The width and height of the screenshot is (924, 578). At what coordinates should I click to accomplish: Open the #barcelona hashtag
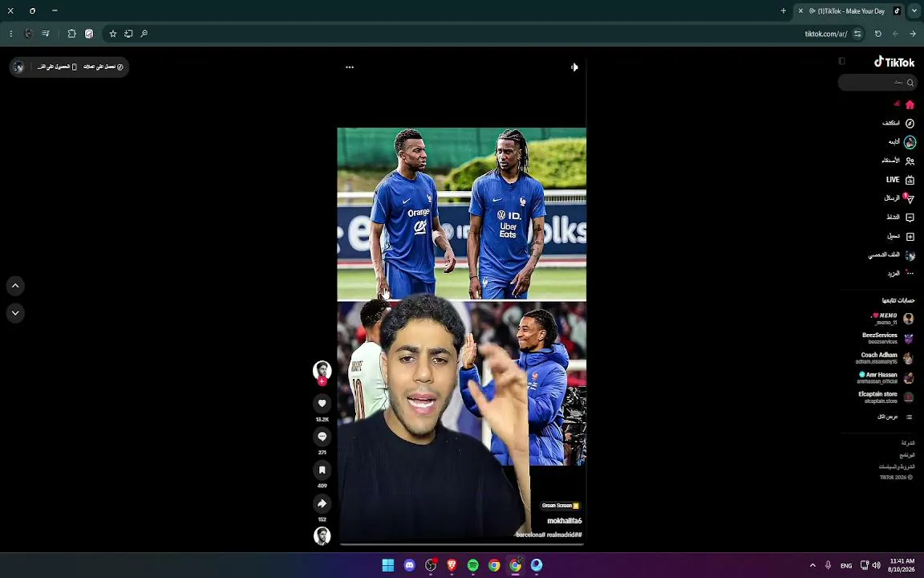tap(530, 535)
